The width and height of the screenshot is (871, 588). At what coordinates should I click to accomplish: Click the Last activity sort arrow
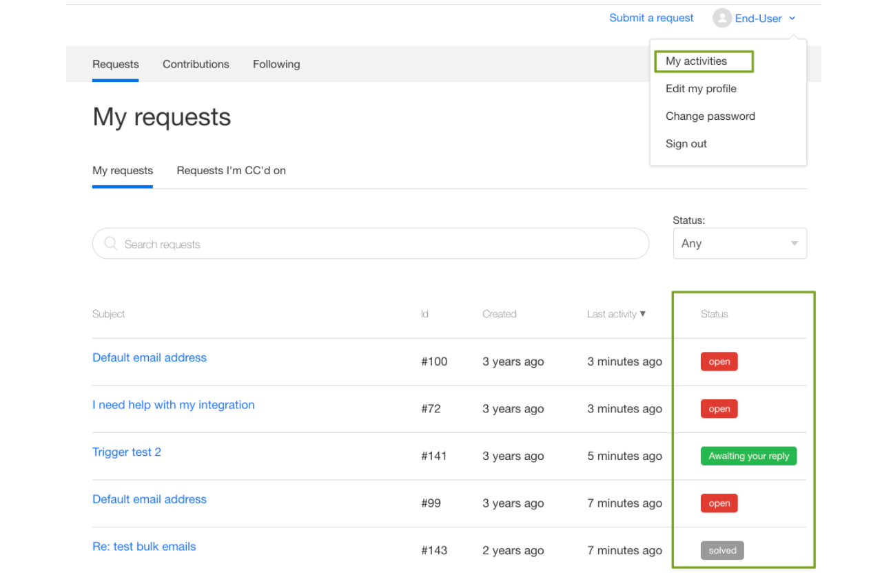(643, 314)
